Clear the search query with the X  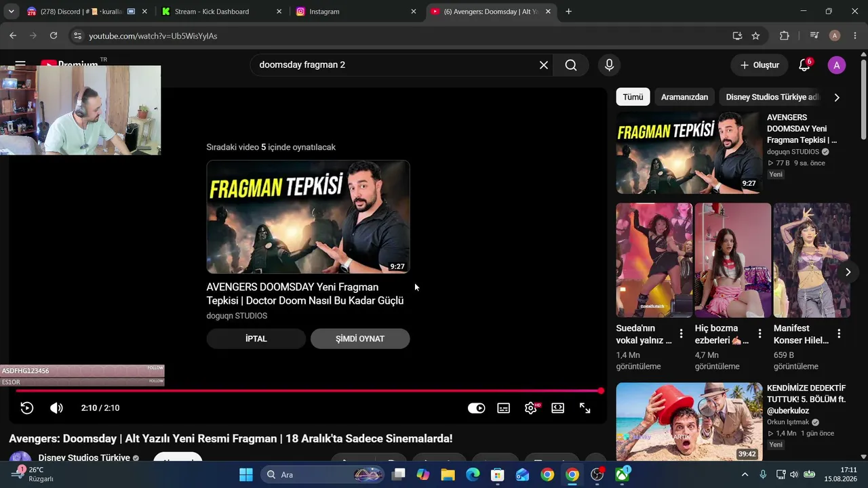pyautogui.click(x=544, y=65)
